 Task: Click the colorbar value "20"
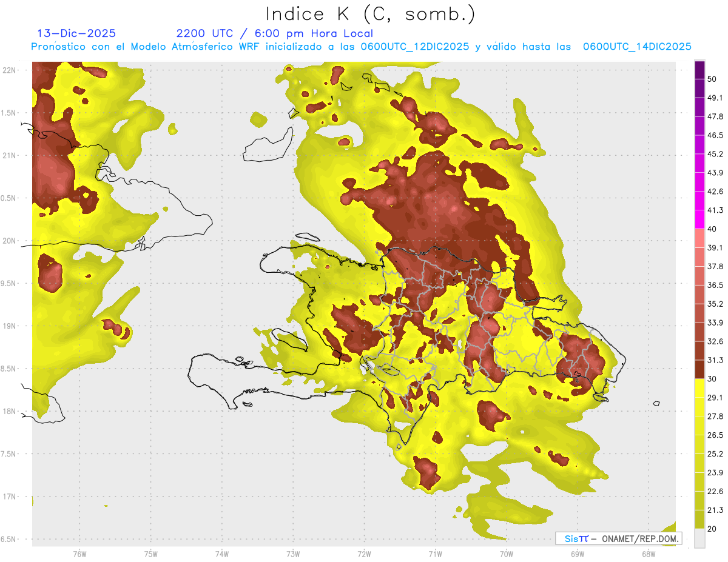(713, 529)
